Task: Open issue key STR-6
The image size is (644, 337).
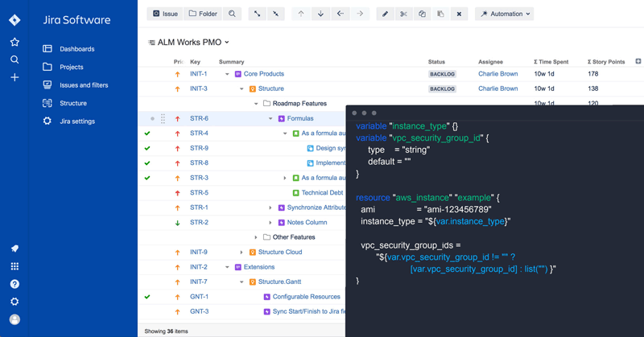Action: [199, 118]
